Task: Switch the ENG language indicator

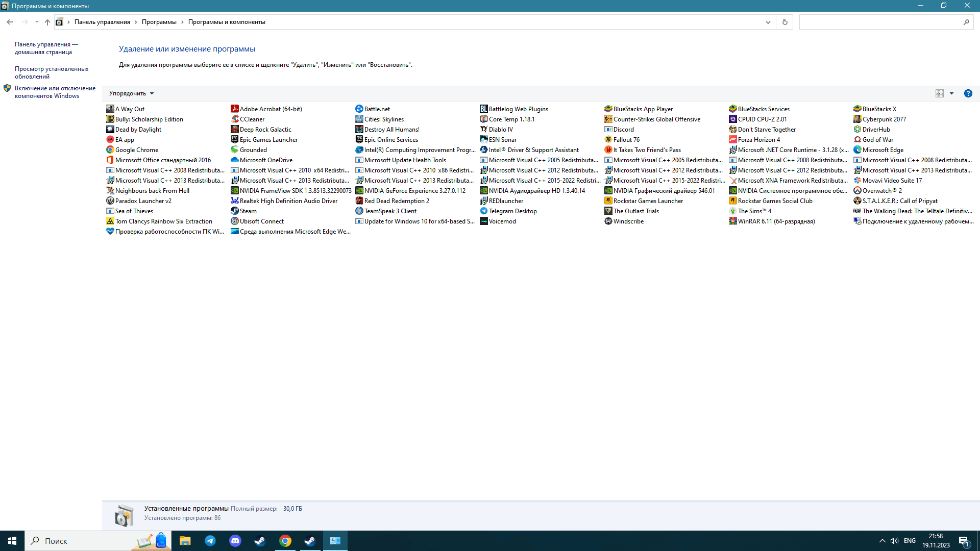Action: pos(910,541)
